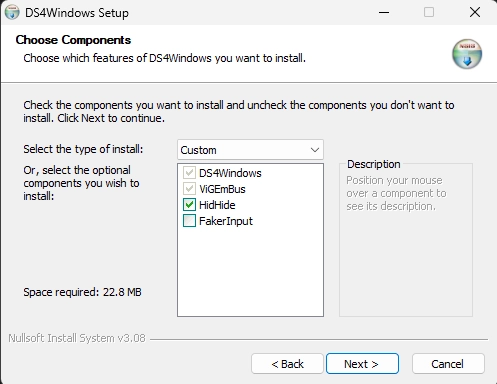Viewport: 497px width, 384px height.
Task: Click the Space required: 22.8 MB text
Action: [82, 292]
